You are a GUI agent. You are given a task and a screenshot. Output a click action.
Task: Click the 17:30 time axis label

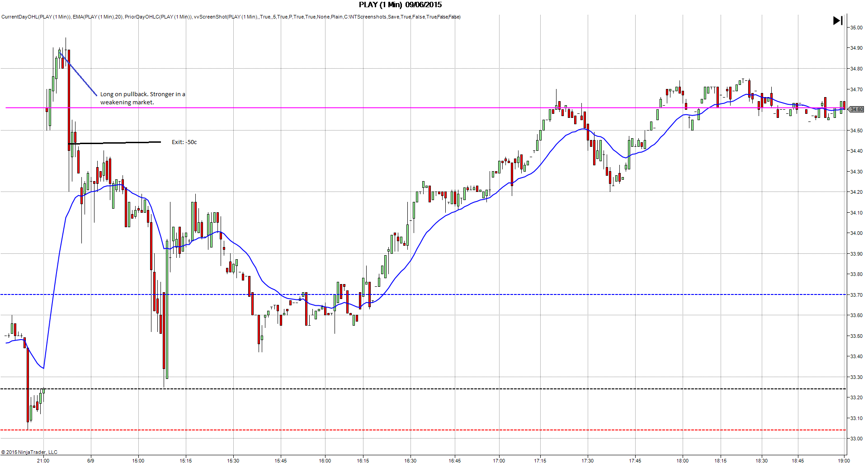[588, 461]
